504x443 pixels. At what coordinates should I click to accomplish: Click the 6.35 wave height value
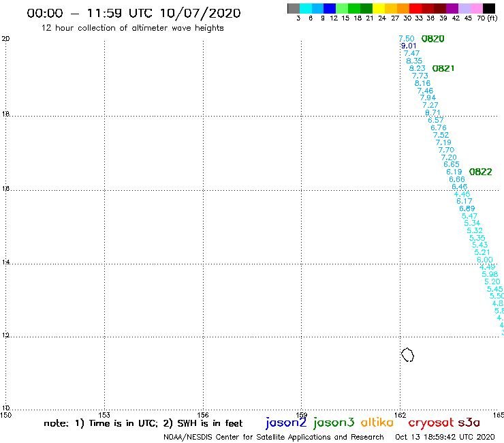point(414,61)
